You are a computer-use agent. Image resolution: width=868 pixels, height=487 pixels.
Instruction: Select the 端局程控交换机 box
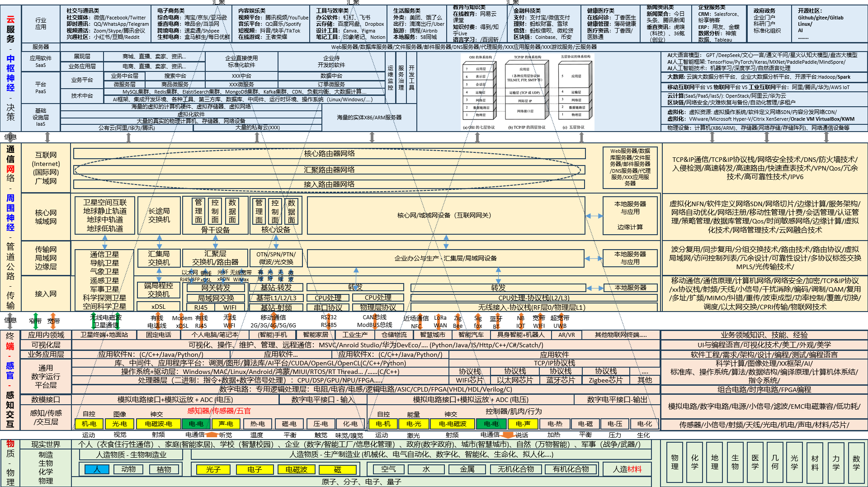pyautogui.click(x=159, y=290)
